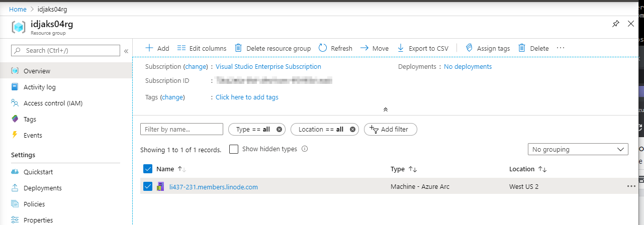
Task: Click Export to CSV
Action: [x=422, y=48]
